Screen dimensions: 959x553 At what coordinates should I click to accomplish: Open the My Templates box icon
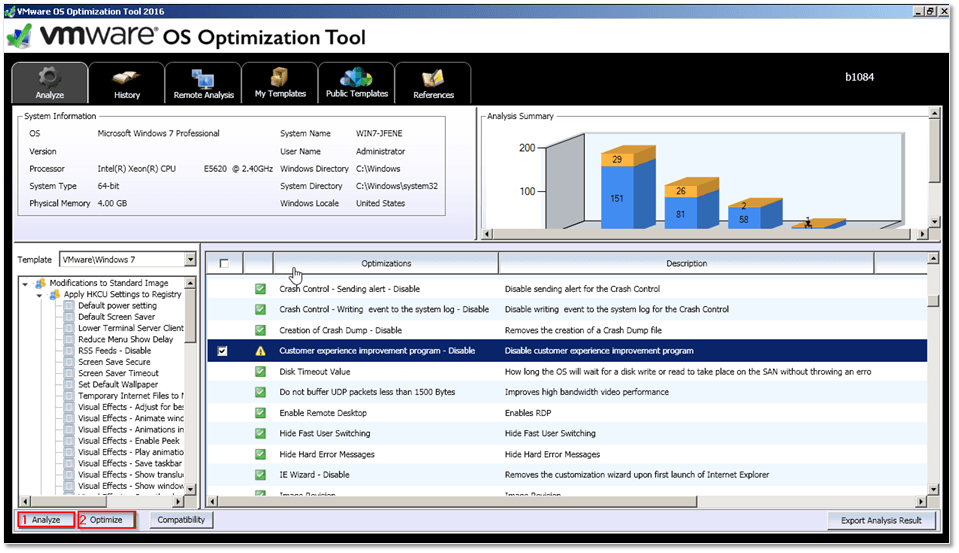coord(280,77)
